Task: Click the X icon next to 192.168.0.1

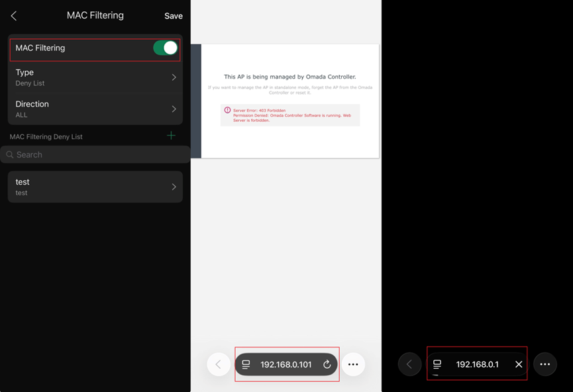Action: click(519, 364)
